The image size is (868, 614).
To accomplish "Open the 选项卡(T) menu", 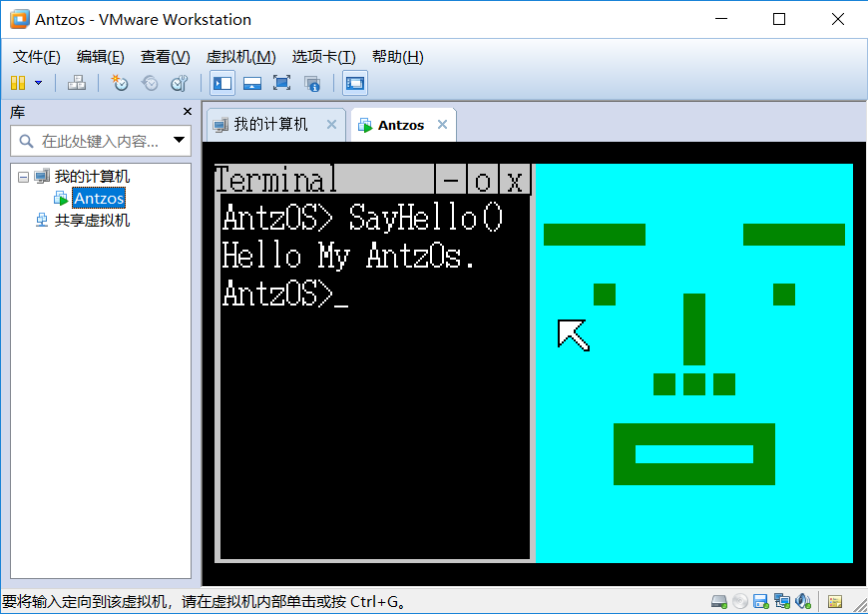I will [324, 57].
